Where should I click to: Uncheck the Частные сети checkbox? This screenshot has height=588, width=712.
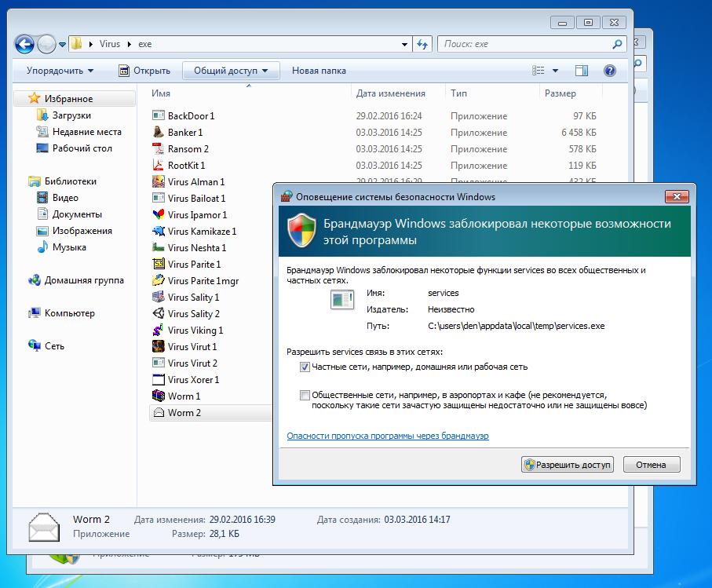coord(305,367)
